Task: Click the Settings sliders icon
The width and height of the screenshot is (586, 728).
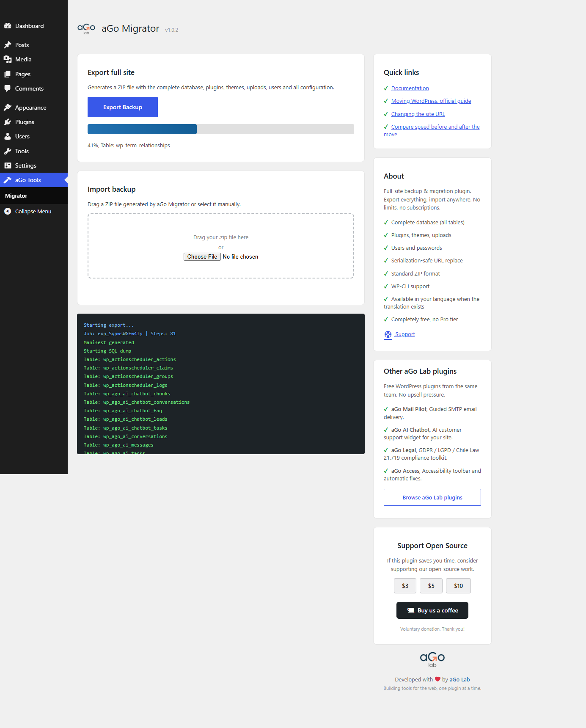Action: 8,165
